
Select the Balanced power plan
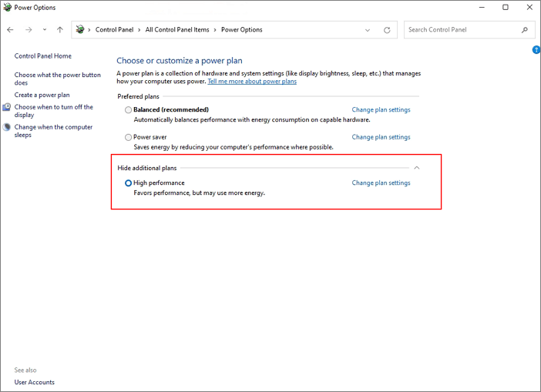click(129, 110)
